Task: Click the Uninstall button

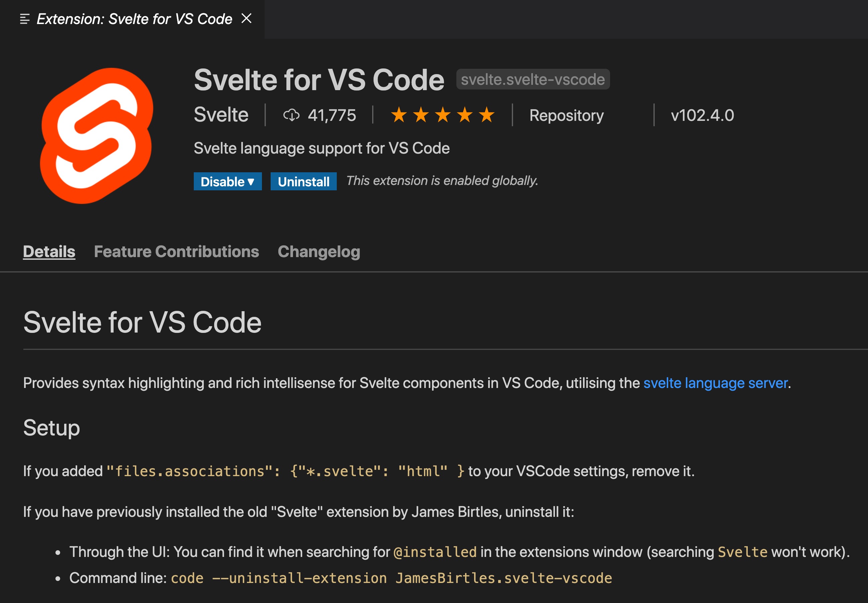Action: click(303, 182)
